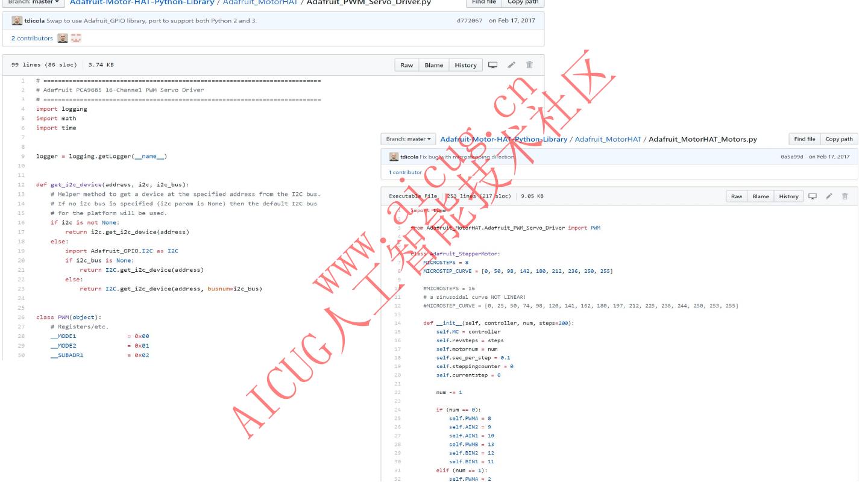Click Copy path above MotorHAT_Motors.py
Viewport: 868px width, 488px height.
[839, 139]
